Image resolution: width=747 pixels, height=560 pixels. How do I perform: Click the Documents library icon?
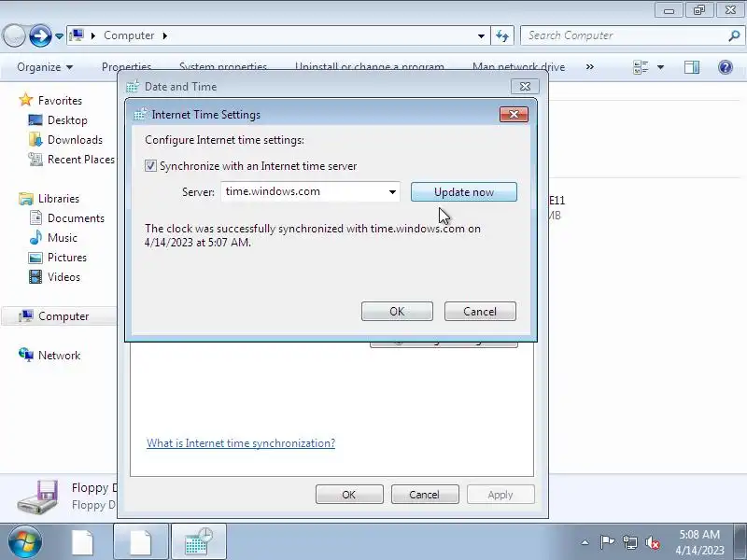click(x=35, y=217)
